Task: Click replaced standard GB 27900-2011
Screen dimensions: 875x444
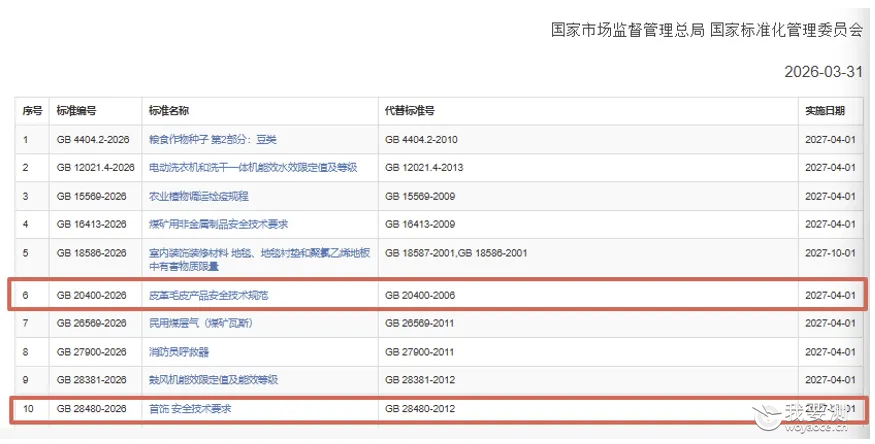Action: click(420, 352)
